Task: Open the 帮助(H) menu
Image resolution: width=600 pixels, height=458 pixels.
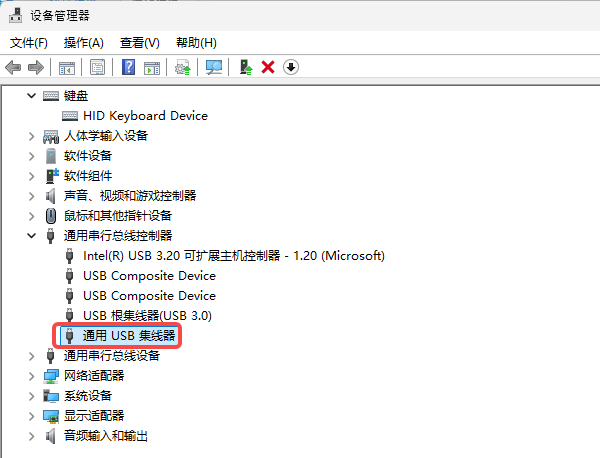Action: pyautogui.click(x=196, y=42)
